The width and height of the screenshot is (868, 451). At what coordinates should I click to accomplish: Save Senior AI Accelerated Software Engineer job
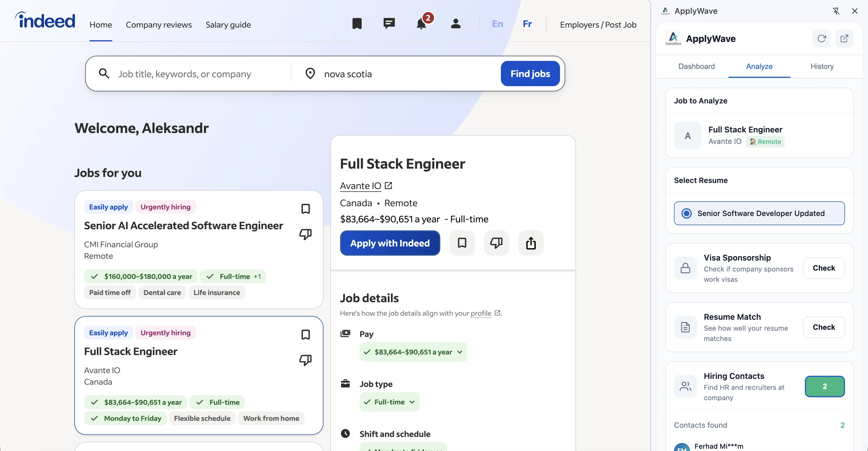[305, 209]
